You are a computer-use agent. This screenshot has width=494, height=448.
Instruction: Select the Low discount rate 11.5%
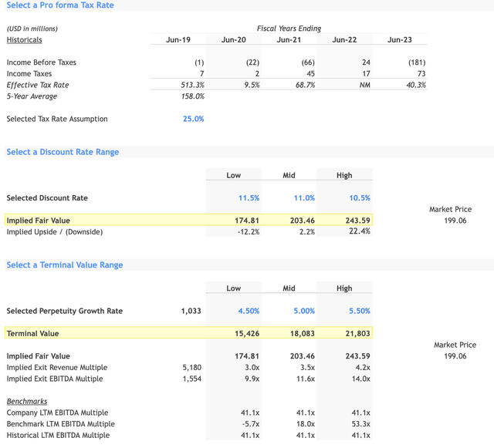coord(248,198)
